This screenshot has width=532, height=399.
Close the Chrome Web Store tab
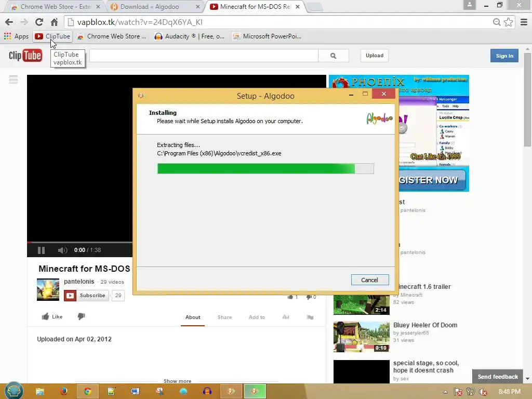(98, 6)
